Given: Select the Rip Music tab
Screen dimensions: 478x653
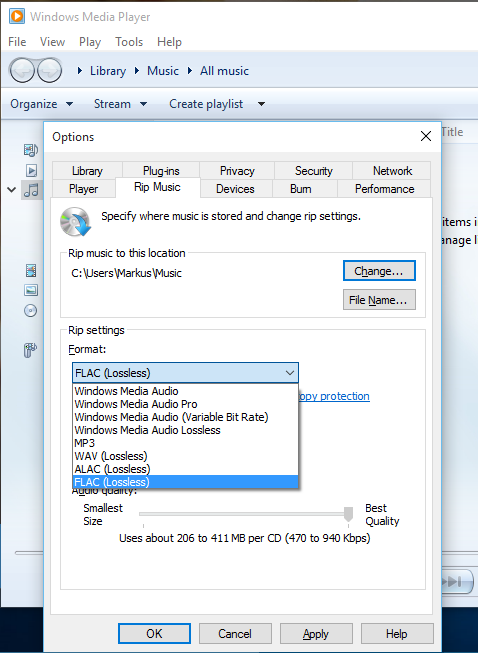Looking at the screenshot, I should [x=157, y=187].
